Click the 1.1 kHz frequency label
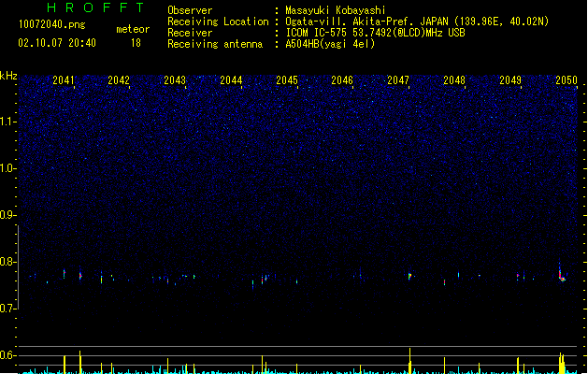The height and width of the screenshot is (374, 588). click(x=8, y=122)
